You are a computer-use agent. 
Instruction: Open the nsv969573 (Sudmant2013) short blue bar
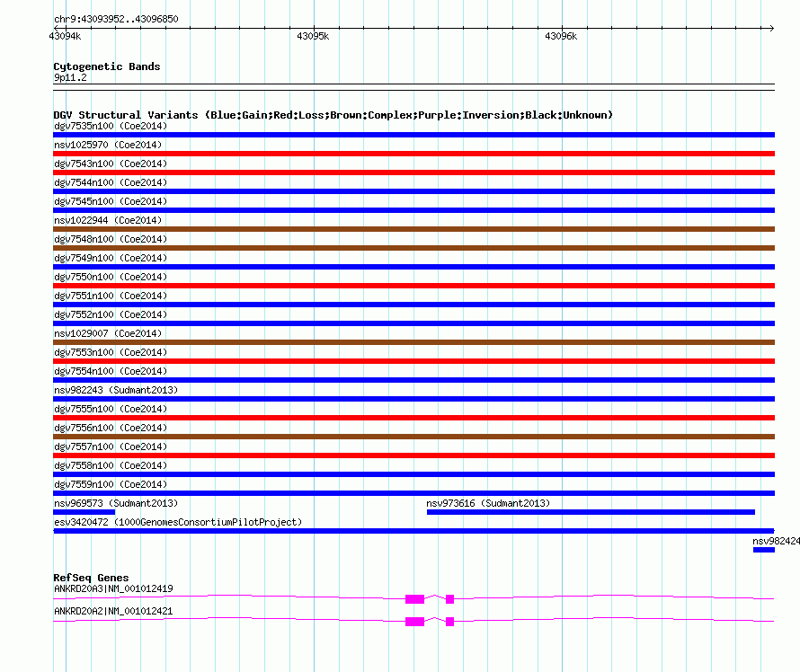click(x=84, y=512)
